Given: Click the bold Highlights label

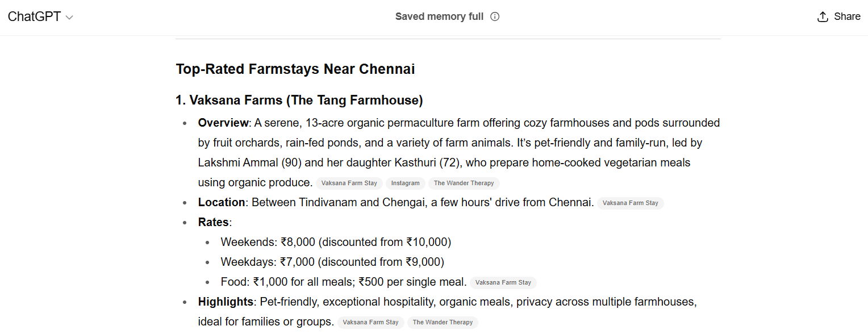Looking at the screenshot, I should point(226,302).
